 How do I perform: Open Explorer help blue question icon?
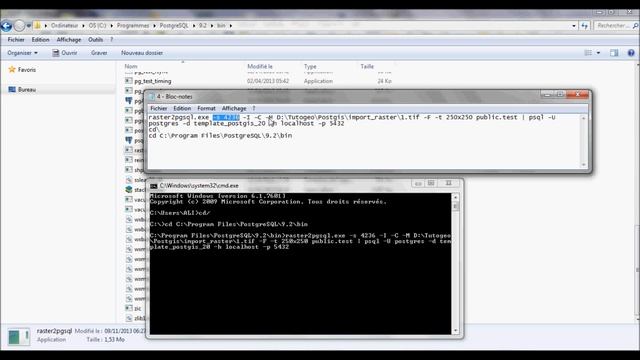631,53
